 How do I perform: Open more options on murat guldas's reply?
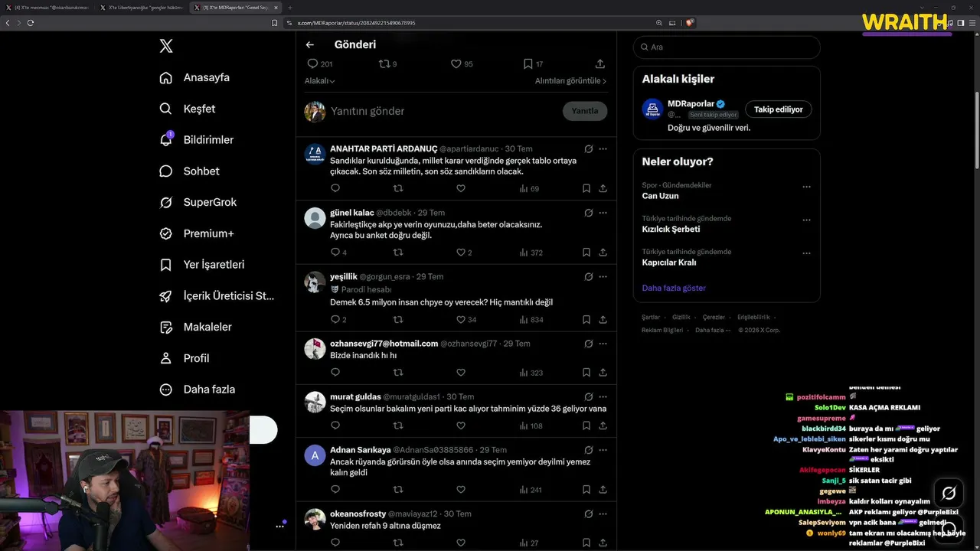603,397
